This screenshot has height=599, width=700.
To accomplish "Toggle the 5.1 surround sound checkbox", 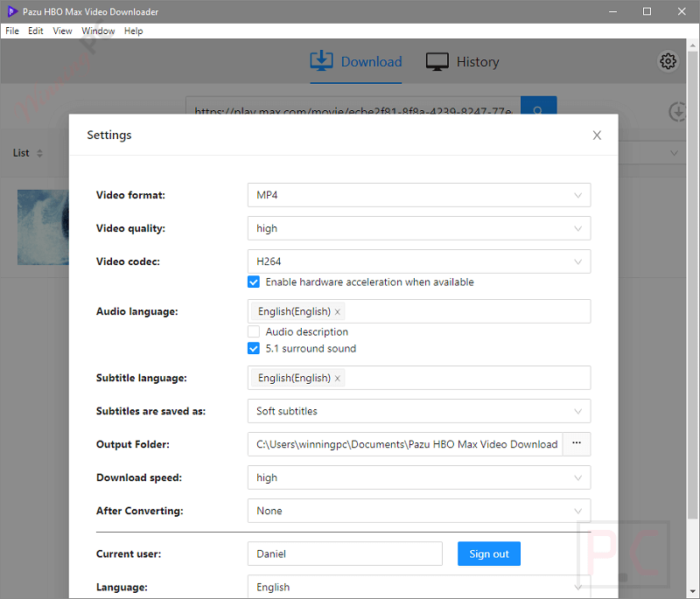I will click(254, 348).
